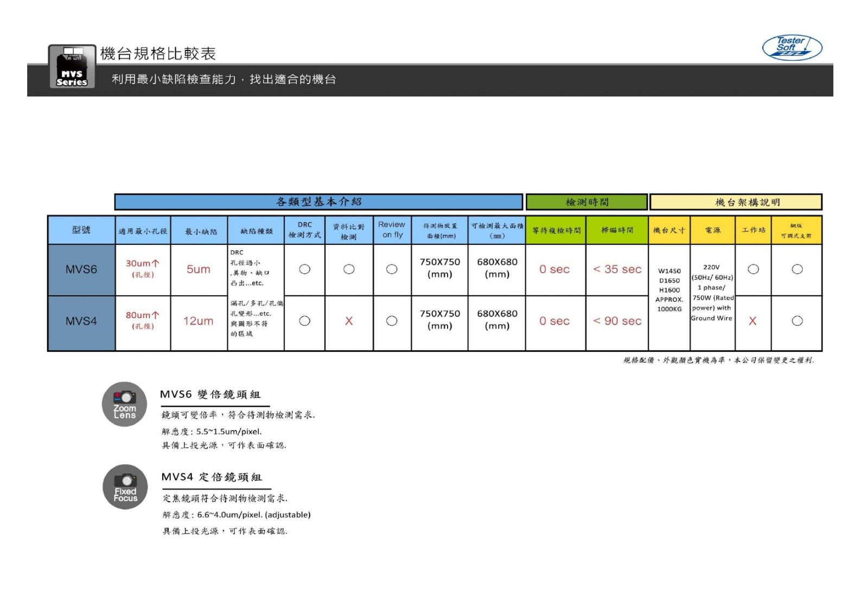
Task: Click the MVS4 row label
Action: pyautogui.click(x=81, y=321)
